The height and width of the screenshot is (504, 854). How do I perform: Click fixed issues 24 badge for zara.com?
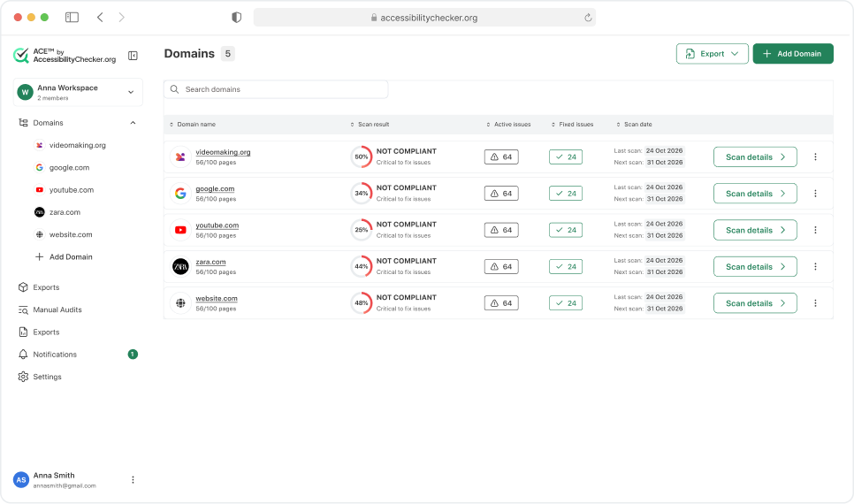pos(565,266)
